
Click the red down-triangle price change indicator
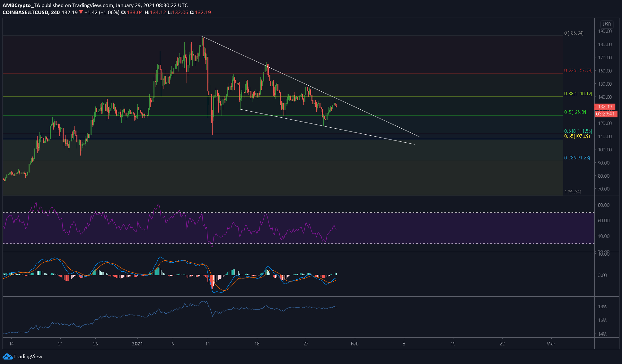coord(81,12)
